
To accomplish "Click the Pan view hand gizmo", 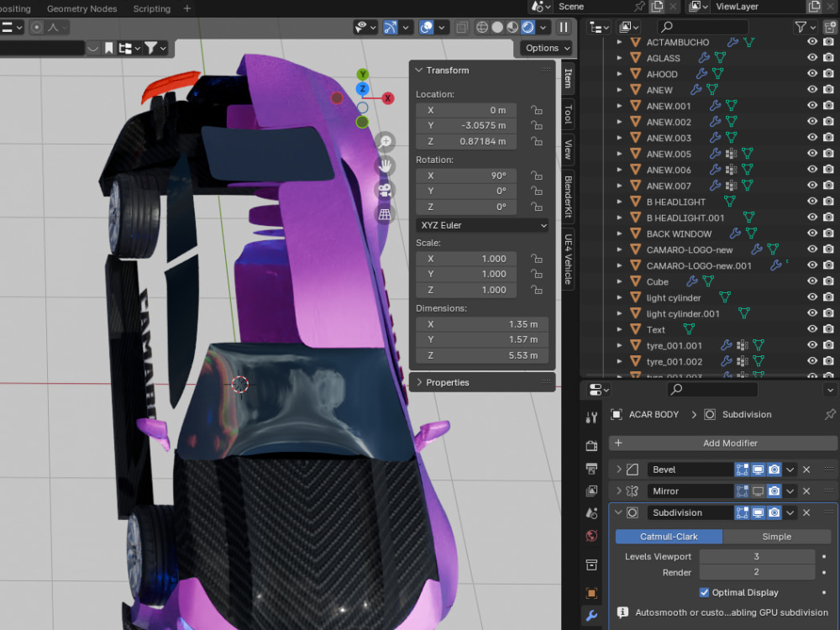I will [x=386, y=166].
